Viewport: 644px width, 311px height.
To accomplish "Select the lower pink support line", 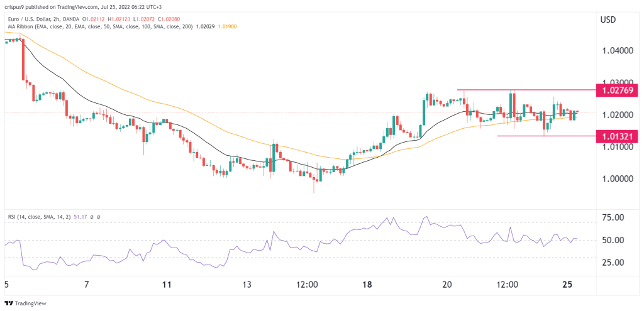I will pos(547,136).
